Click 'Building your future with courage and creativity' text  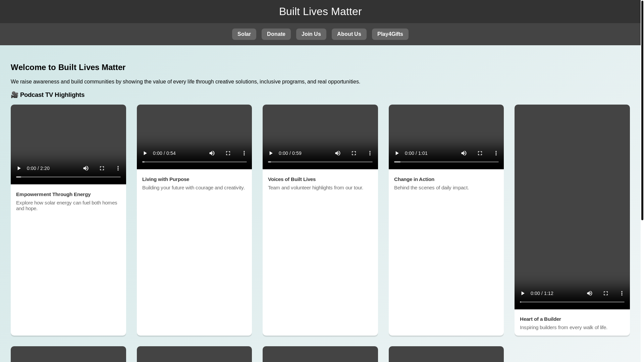click(194, 188)
